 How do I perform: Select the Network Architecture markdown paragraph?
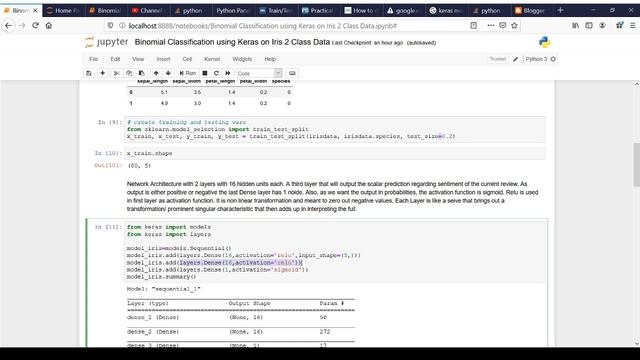[333, 196]
